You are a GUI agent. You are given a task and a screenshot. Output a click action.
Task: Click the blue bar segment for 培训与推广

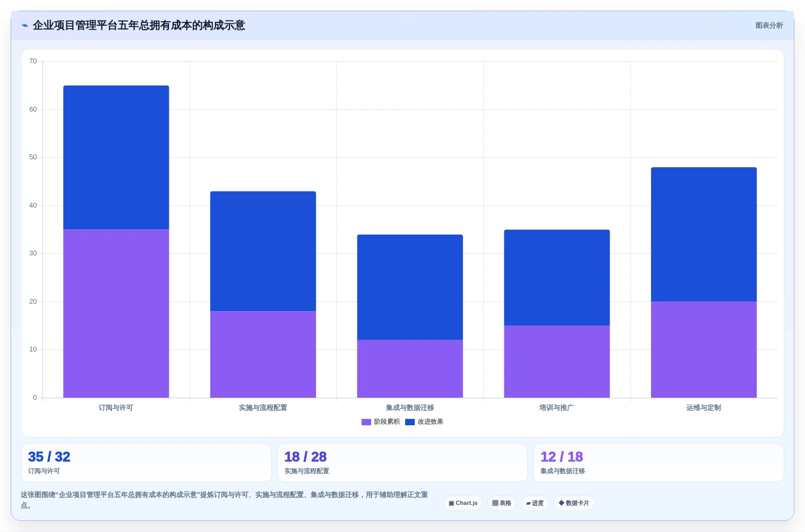click(557, 278)
